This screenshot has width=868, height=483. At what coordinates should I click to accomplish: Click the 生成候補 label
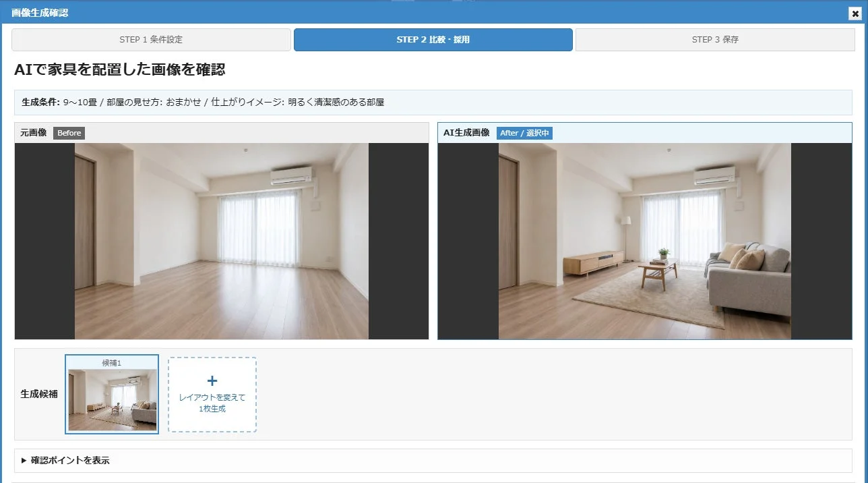point(39,394)
